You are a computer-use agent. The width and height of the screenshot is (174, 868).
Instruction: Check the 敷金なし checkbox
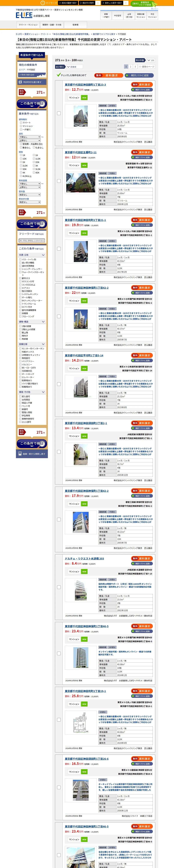(21, 148)
